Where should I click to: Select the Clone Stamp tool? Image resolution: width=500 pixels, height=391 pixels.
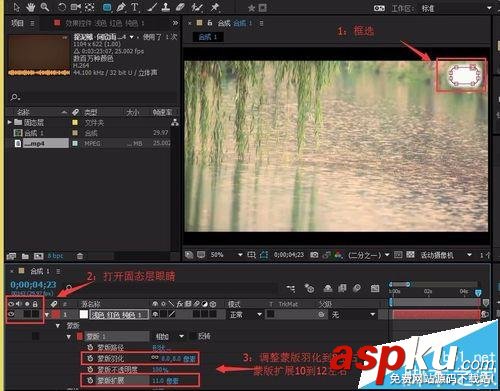click(166, 7)
